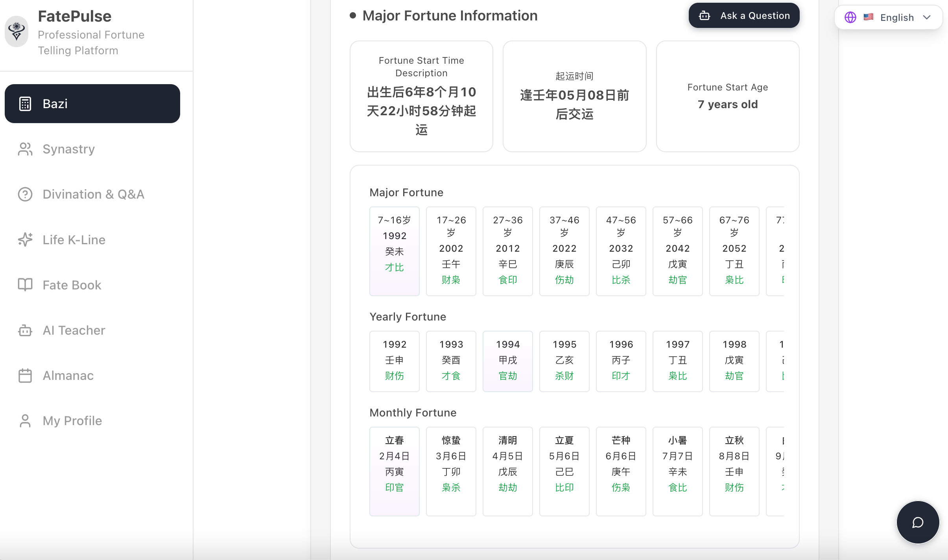Go to Divination & Q&A section
The width and height of the screenshot is (948, 560).
(93, 194)
